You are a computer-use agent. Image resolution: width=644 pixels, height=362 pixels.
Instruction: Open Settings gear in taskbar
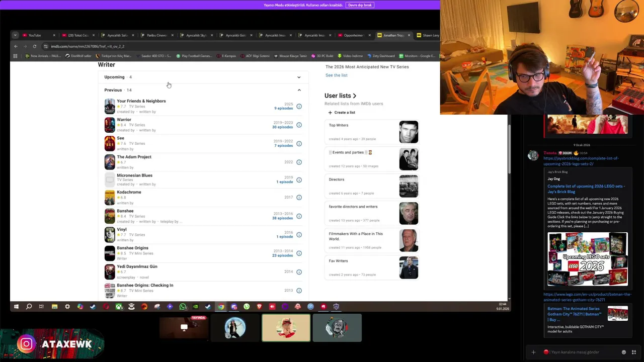[67, 307]
